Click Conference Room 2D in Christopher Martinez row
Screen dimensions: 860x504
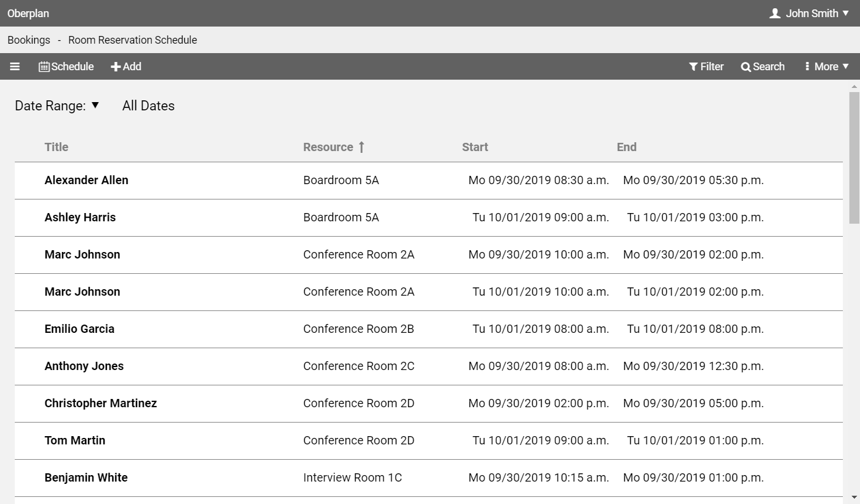(x=359, y=403)
